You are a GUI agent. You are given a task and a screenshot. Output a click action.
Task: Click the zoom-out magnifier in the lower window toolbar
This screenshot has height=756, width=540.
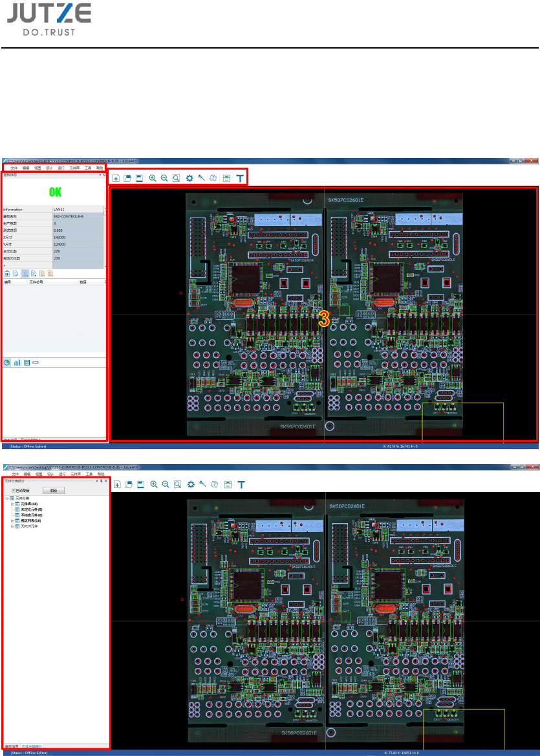pos(164,484)
